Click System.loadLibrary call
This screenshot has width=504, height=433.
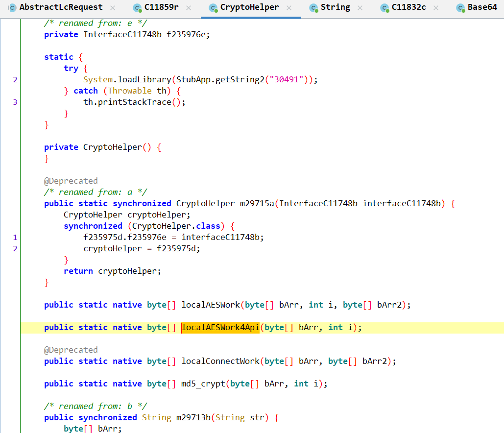[x=127, y=79]
